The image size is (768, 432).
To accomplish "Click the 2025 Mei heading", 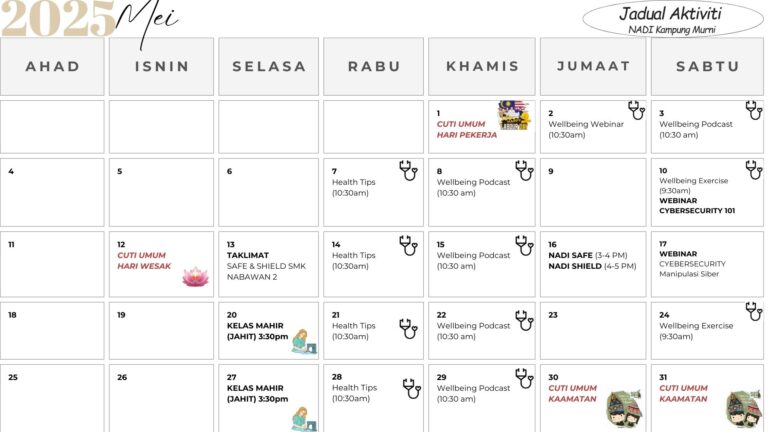I will pos(90,20).
